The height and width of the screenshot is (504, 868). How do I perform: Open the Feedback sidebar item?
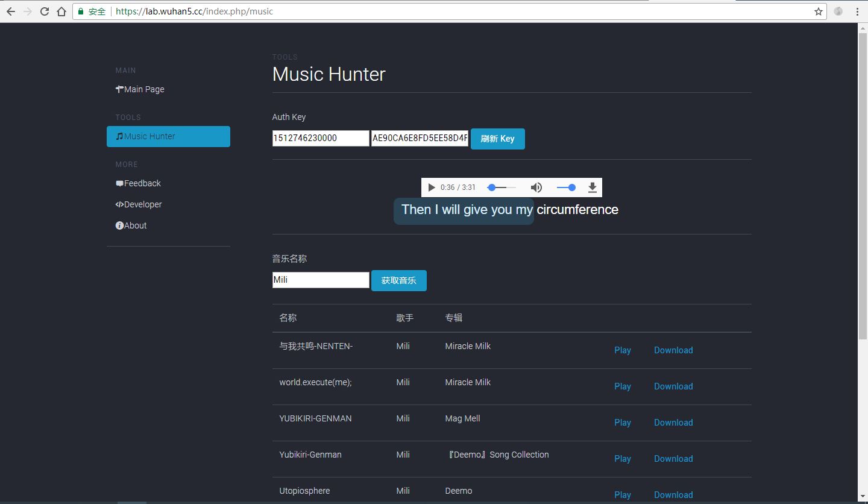(x=142, y=183)
